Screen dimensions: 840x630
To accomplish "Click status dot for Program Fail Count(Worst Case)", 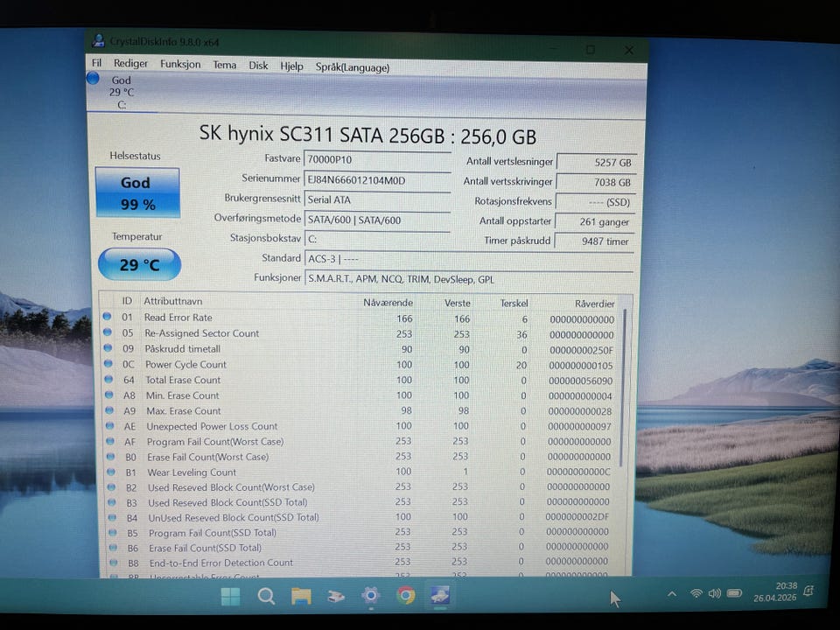I will [x=110, y=441].
